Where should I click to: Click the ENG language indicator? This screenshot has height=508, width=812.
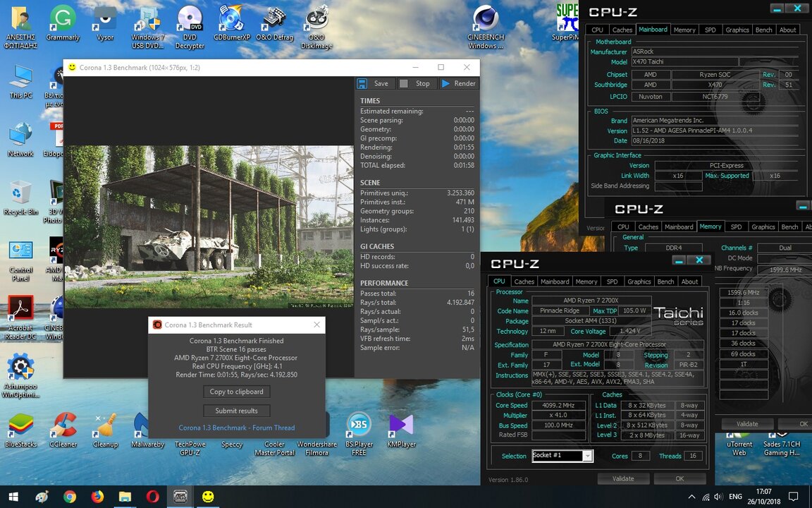735,497
